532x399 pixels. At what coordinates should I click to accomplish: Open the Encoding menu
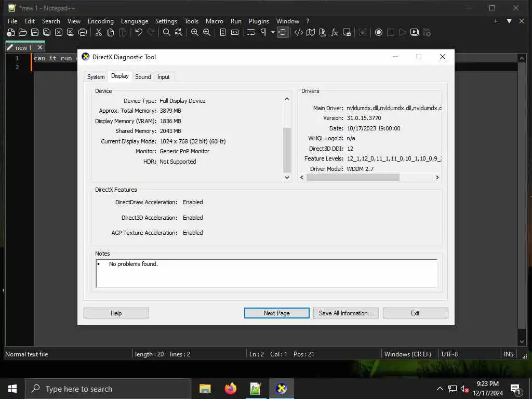point(100,21)
